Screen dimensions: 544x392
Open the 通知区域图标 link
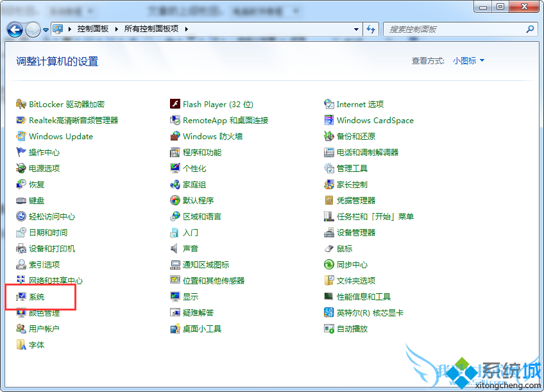(x=206, y=265)
